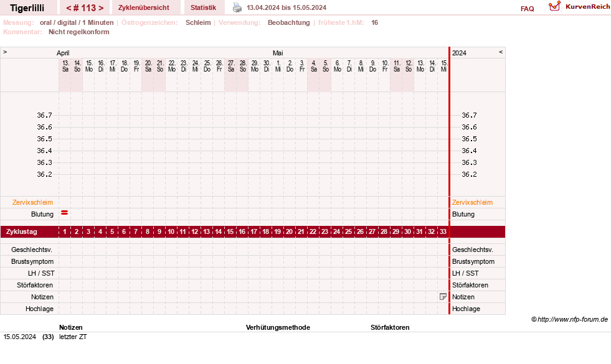
Task: Click the '<' arrow next to 2024
Action: coord(501,52)
